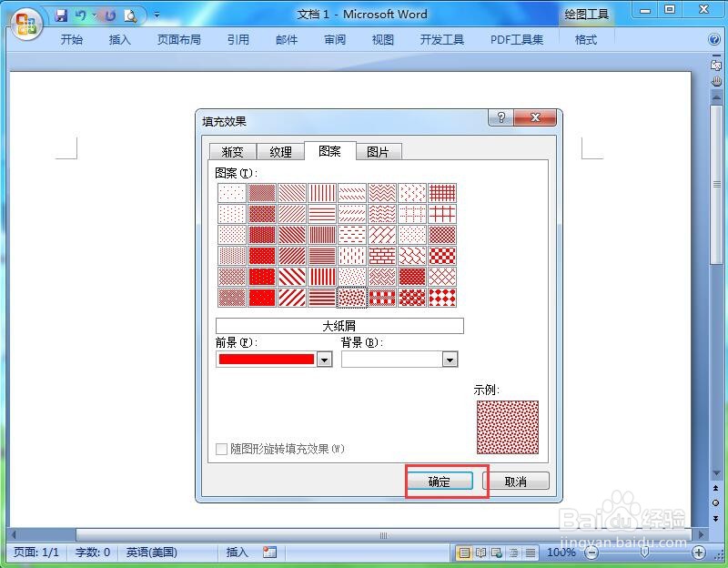Open the 引用 ribbon tab
728x568 pixels.
pyautogui.click(x=238, y=40)
